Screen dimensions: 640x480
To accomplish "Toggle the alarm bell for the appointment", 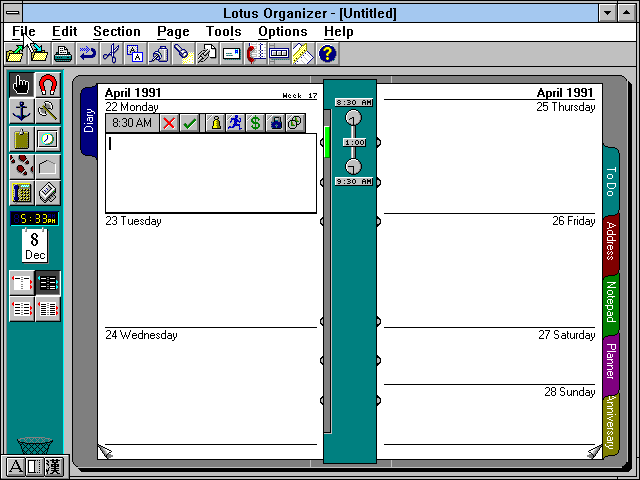I will point(216,123).
